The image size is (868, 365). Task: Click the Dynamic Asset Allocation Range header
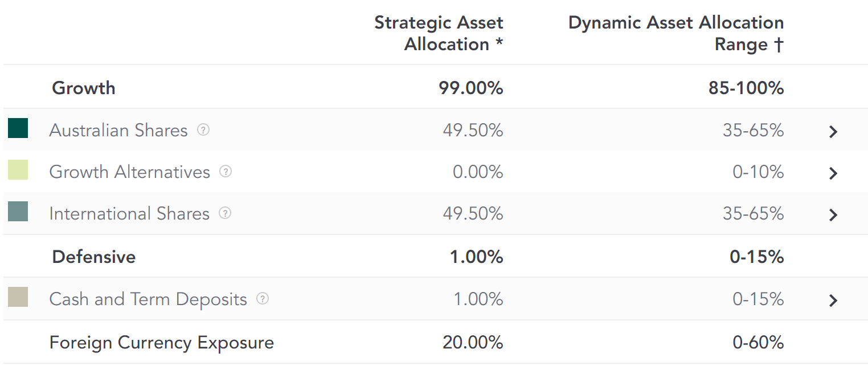[x=676, y=34]
